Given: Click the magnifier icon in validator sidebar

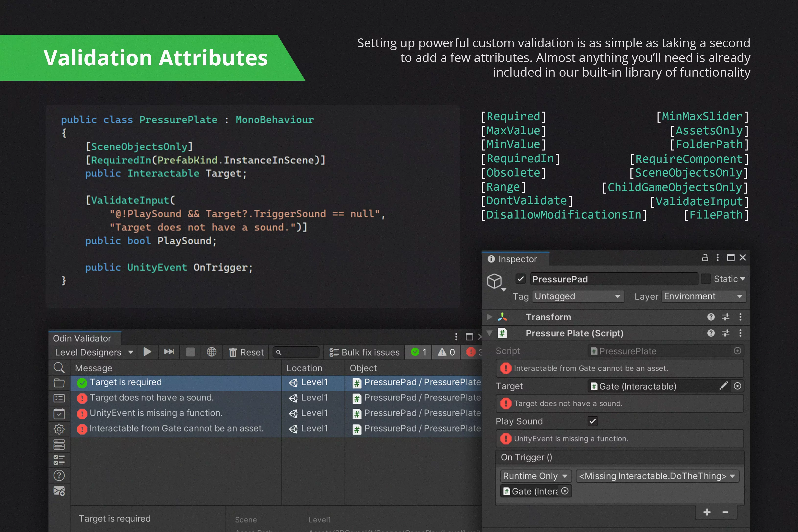Looking at the screenshot, I should click(x=59, y=368).
